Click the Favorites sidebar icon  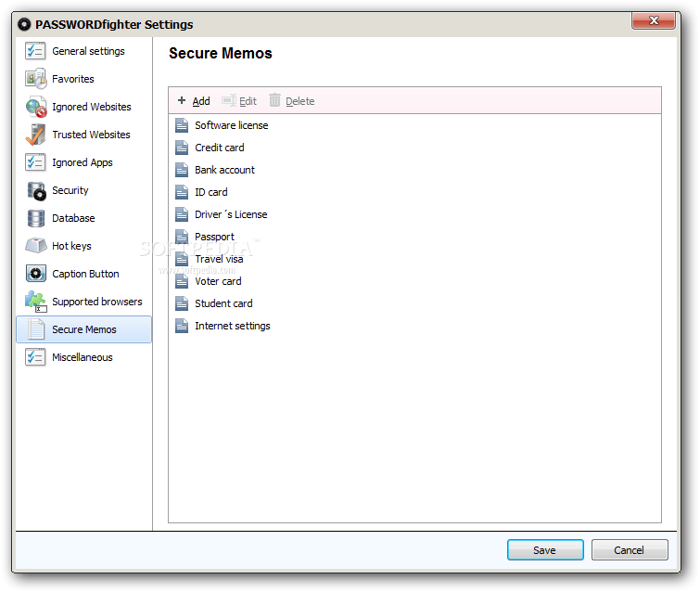coord(36,79)
